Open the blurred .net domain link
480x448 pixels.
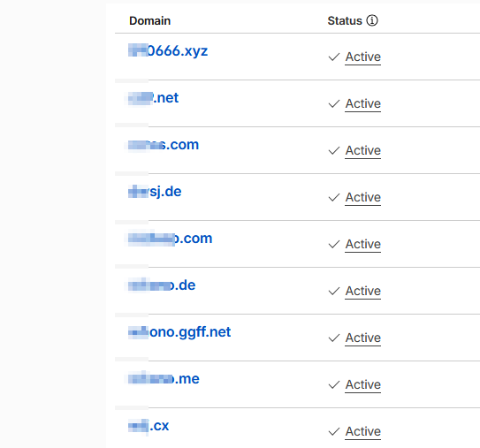click(153, 97)
